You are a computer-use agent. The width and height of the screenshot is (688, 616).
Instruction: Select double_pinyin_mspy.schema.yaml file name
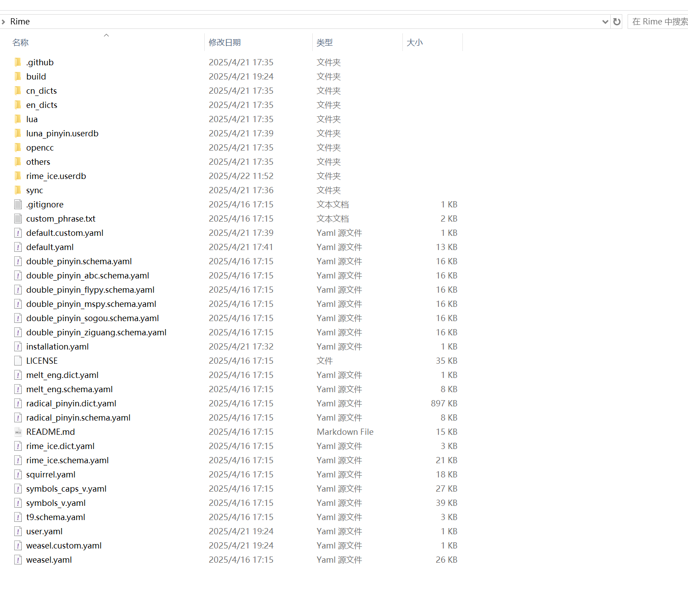(91, 304)
